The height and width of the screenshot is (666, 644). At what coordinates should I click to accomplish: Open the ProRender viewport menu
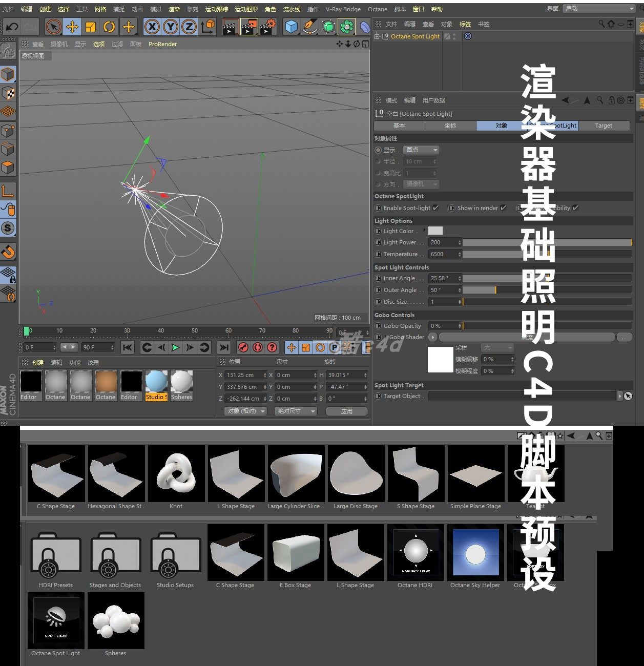click(x=162, y=44)
